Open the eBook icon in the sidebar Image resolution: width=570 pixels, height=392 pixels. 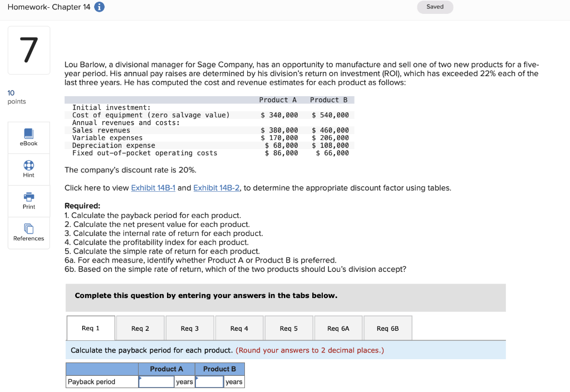pyautogui.click(x=29, y=133)
